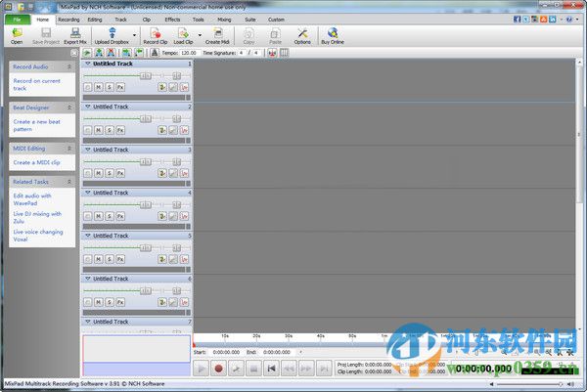587x392 pixels.
Task: Click the Save Project icon
Action: [46, 36]
